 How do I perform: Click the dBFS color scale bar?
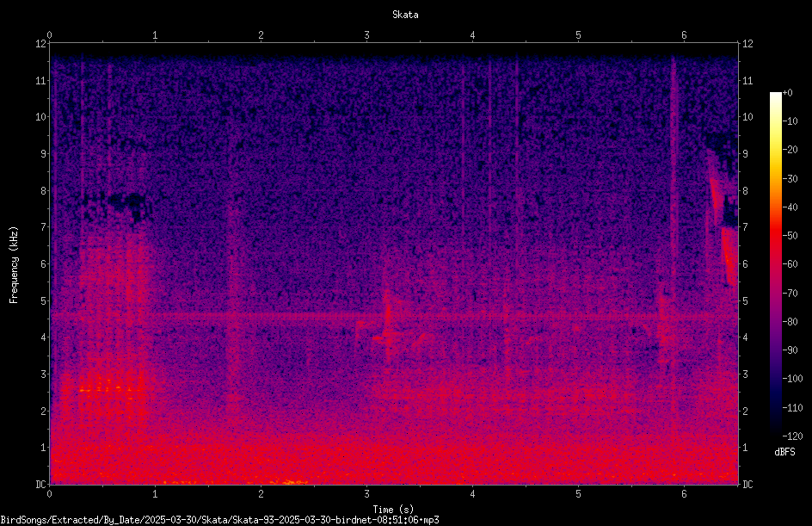coord(775,264)
